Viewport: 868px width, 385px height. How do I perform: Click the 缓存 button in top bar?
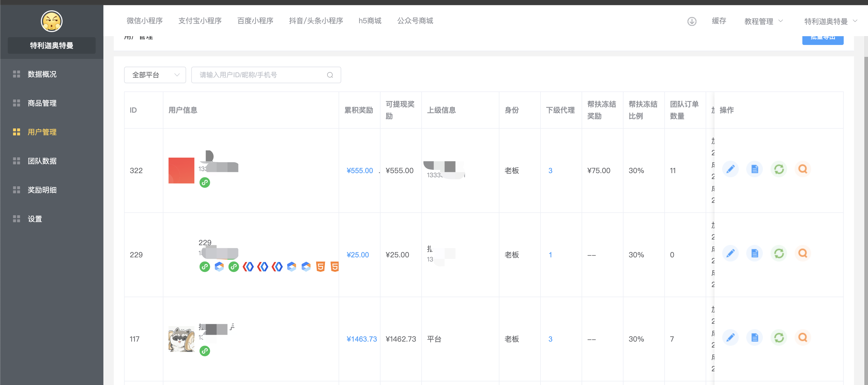point(719,21)
